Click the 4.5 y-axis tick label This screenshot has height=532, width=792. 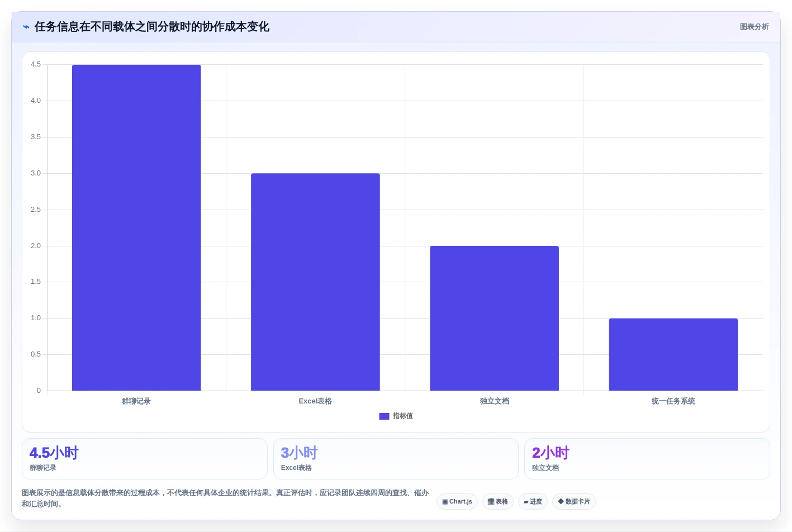click(x=36, y=64)
